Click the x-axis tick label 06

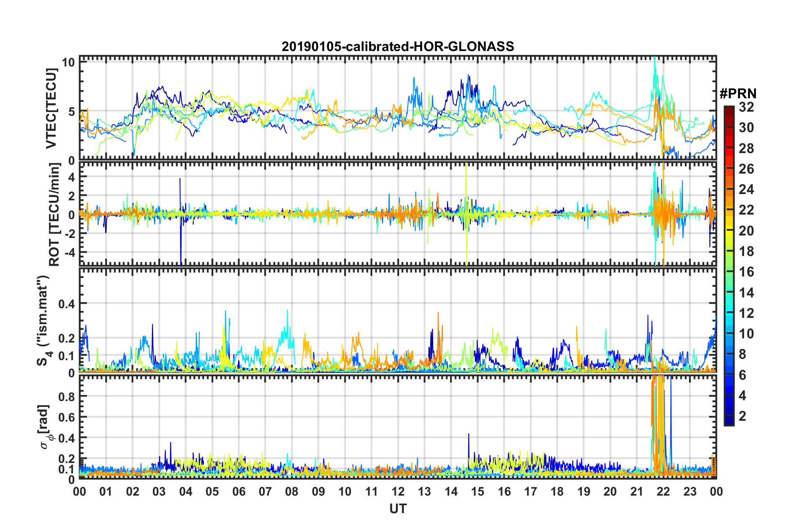(239, 491)
